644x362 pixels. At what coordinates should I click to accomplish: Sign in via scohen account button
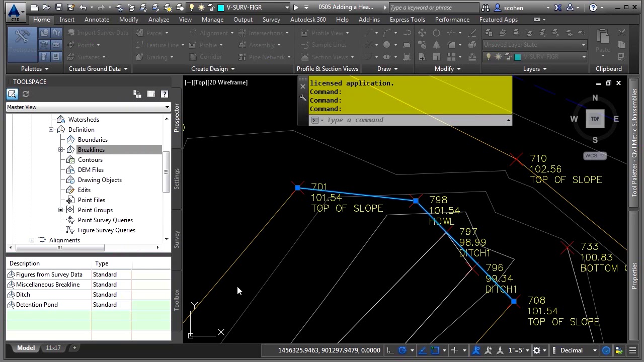click(x=514, y=8)
